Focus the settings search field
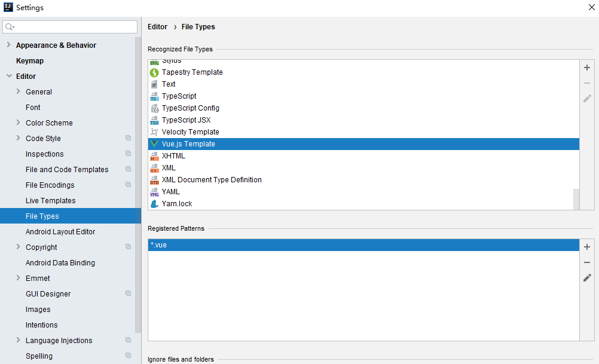This screenshot has height=364, width=599. pos(70,27)
